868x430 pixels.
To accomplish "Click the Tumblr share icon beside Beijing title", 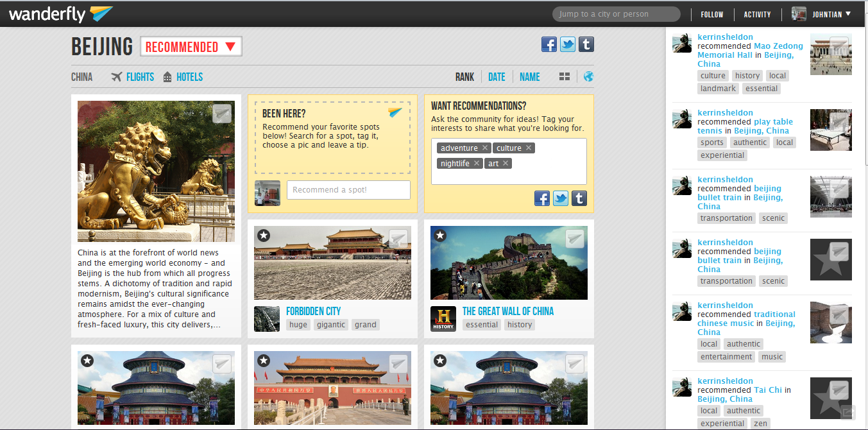I will pos(586,44).
